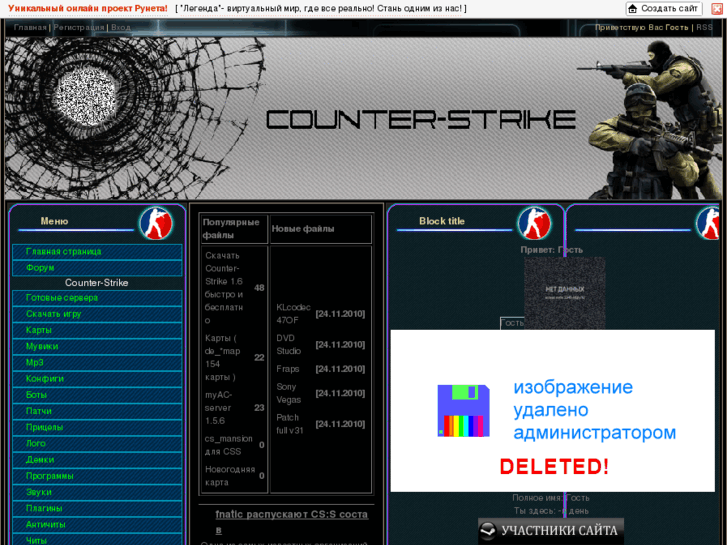Click the red close banner icon
Screen dimensions: 727x545
(717, 8)
